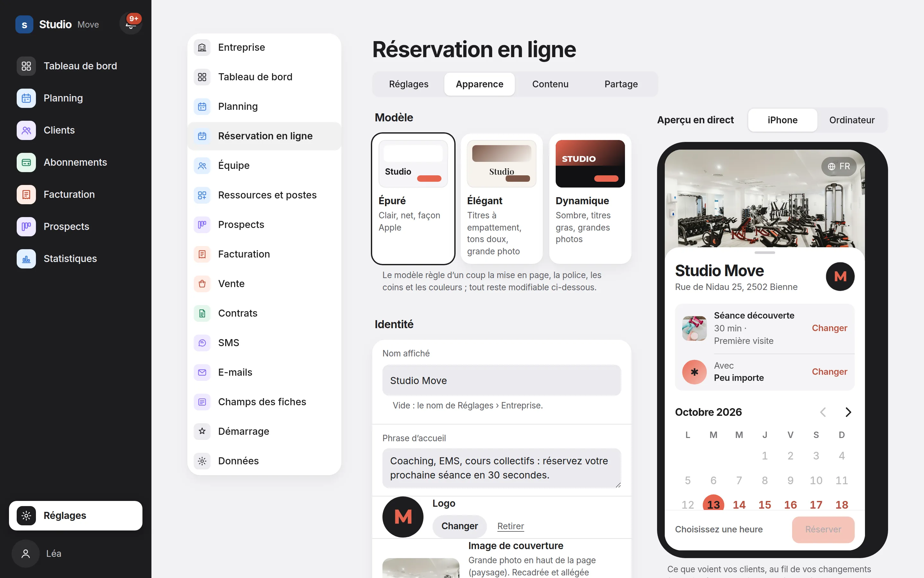This screenshot has width=924, height=578.
Task: Select the Vente shopping bag icon
Action: pyautogui.click(x=202, y=284)
